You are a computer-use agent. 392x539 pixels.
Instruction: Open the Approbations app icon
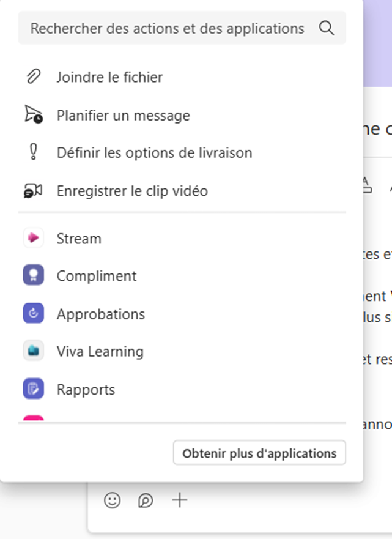[33, 314]
